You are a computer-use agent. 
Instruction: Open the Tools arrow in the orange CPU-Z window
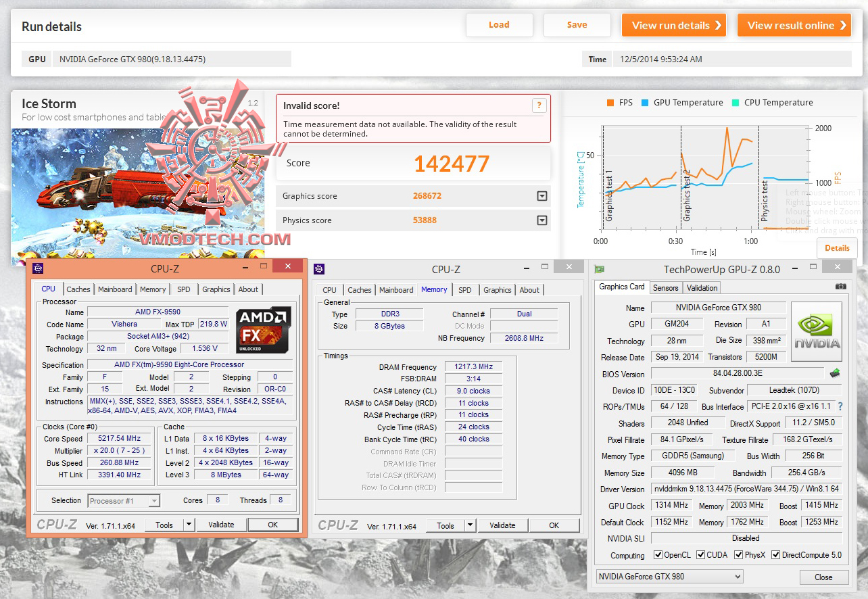click(189, 525)
